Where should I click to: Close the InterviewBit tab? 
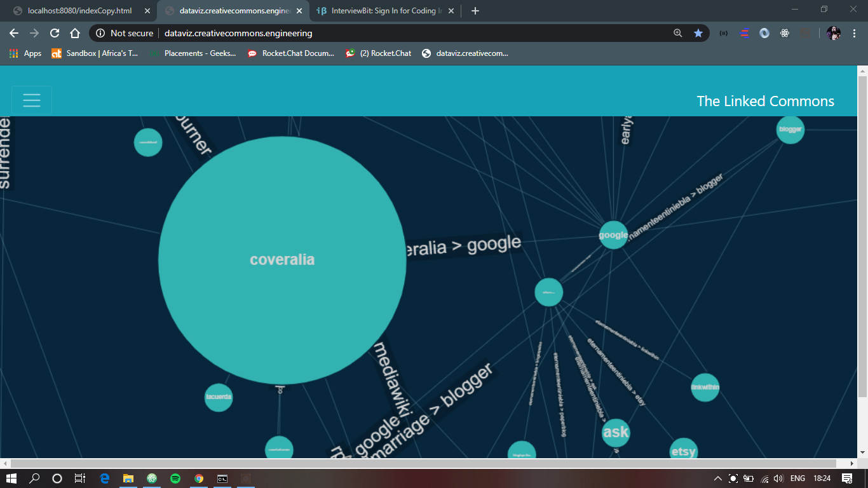click(451, 11)
